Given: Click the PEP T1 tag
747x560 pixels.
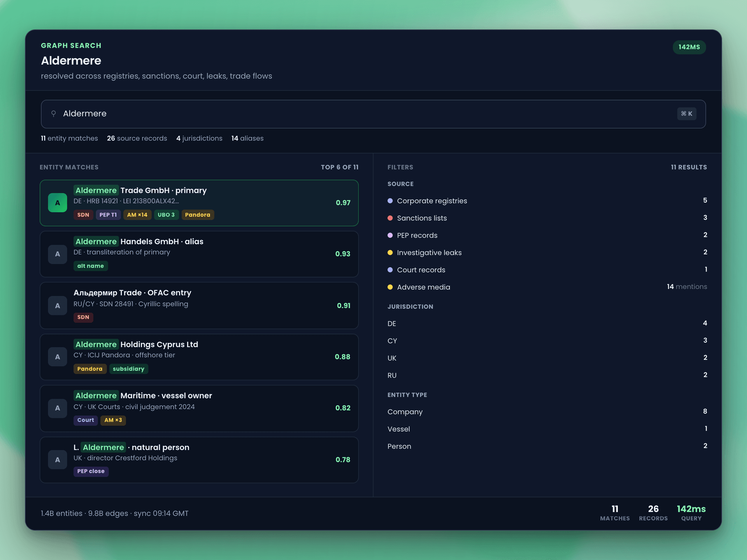Looking at the screenshot, I should click(108, 215).
